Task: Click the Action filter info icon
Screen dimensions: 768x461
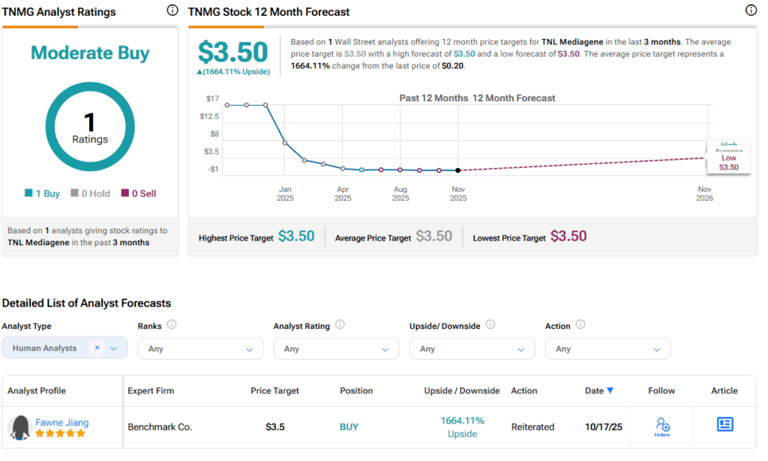Action: [x=580, y=325]
